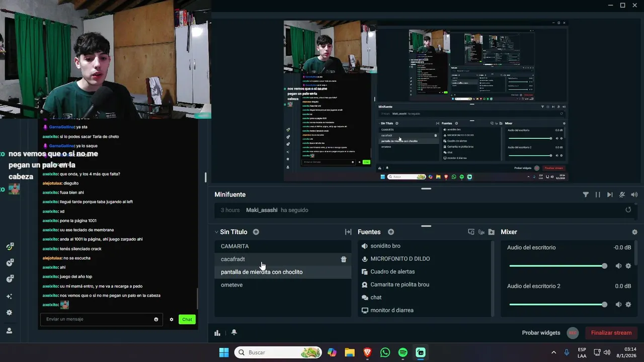
Task: Open Spotify from the taskbar
Action: pyautogui.click(x=403, y=352)
